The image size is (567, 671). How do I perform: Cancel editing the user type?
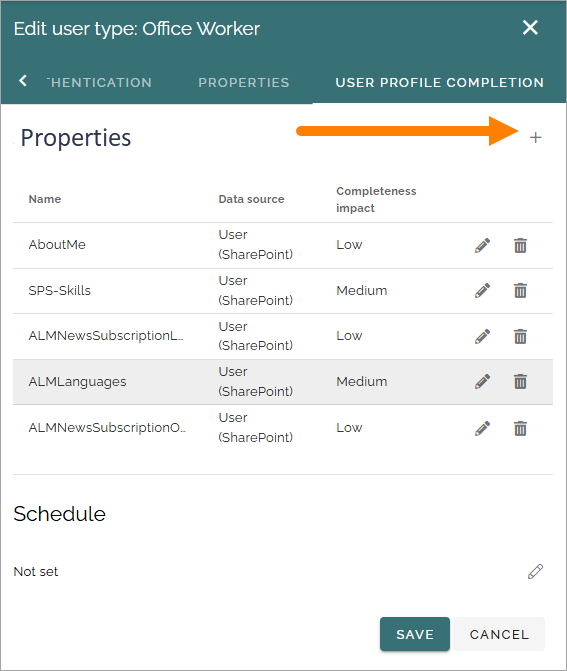pos(499,634)
